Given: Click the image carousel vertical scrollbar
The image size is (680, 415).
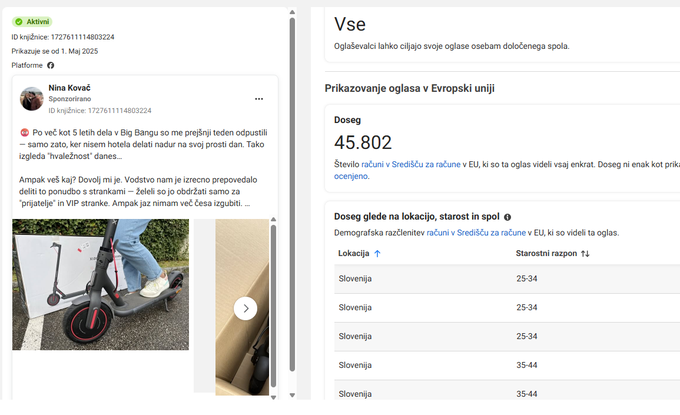Looking at the screenshot, I should [x=273, y=306].
